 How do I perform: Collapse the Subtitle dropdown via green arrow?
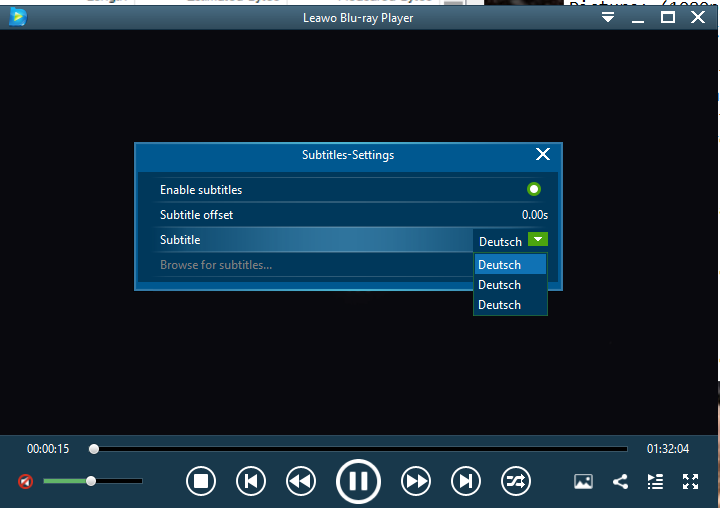tap(538, 239)
